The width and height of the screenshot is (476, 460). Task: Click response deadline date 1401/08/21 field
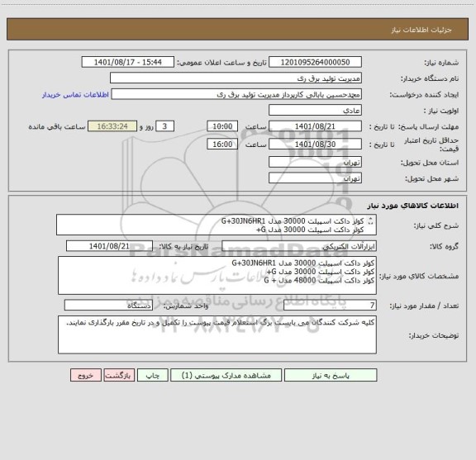(315, 126)
